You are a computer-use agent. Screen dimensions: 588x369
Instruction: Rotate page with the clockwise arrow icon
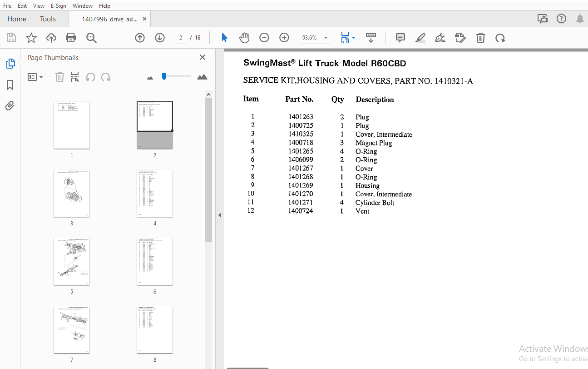coord(500,38)
